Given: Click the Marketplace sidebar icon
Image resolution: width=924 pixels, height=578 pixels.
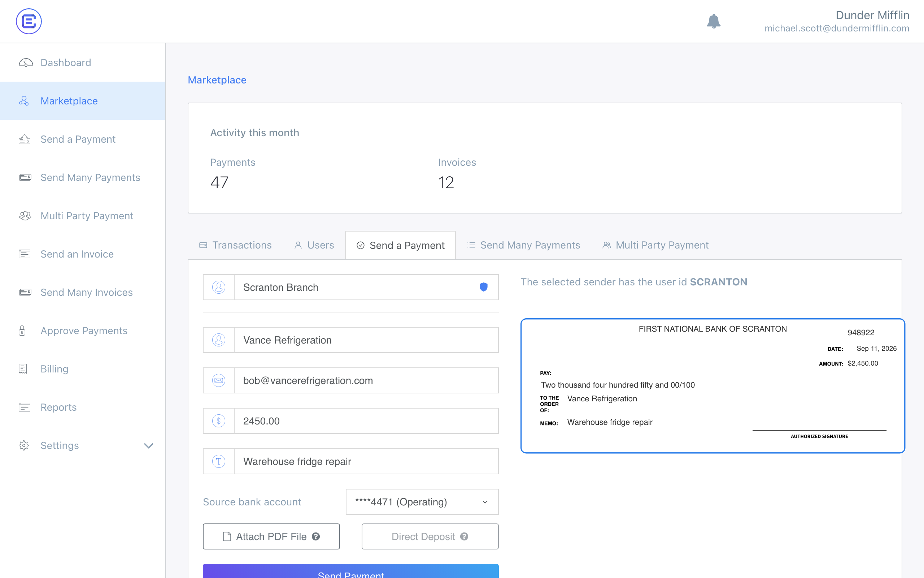Looking at the screenshot, I should pos(24,101).
